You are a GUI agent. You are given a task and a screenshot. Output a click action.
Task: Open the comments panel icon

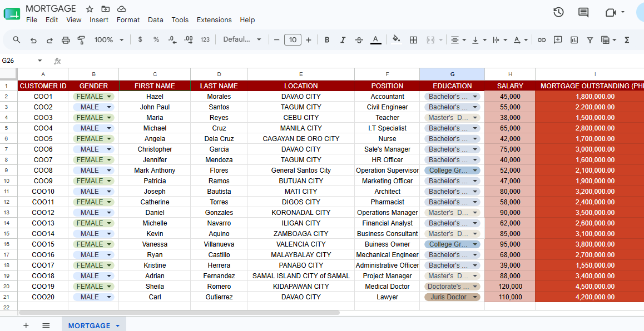click(x=583, y=12)
